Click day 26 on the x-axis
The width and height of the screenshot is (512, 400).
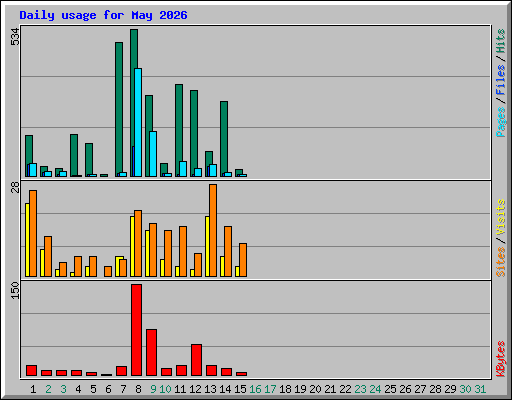(x=405, y=389)
